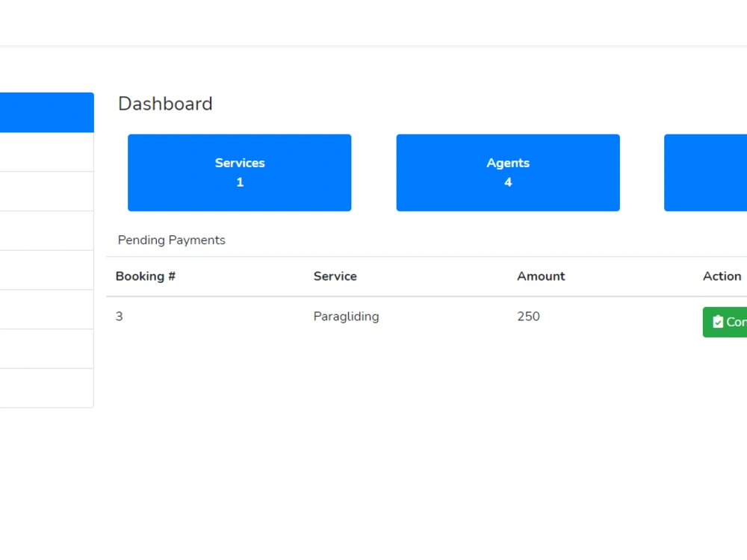
Task: Open the Agents summary card
Action: tap(508, 172)
